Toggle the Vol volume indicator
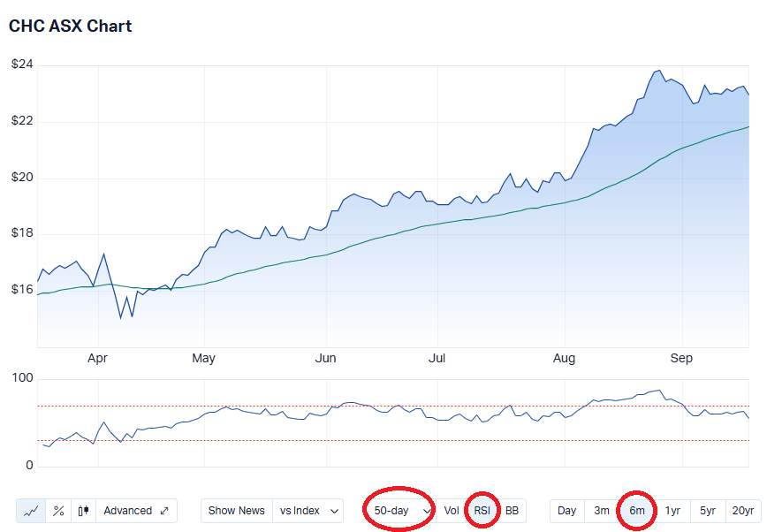 452,511
